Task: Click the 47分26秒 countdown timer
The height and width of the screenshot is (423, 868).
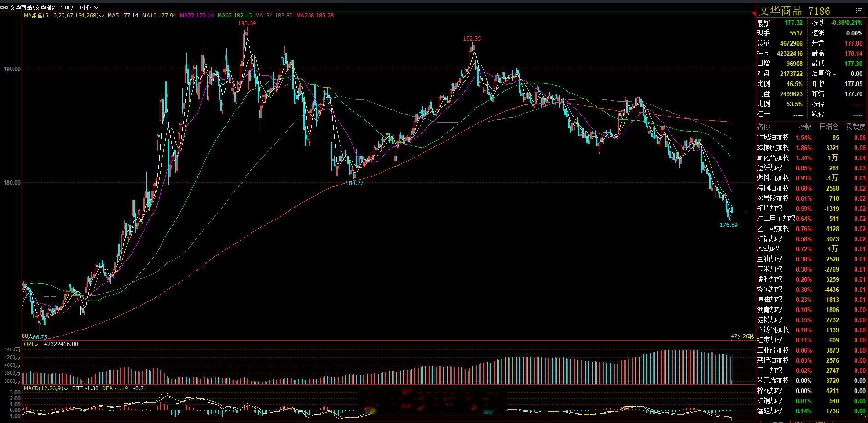Action: point(742,336)
